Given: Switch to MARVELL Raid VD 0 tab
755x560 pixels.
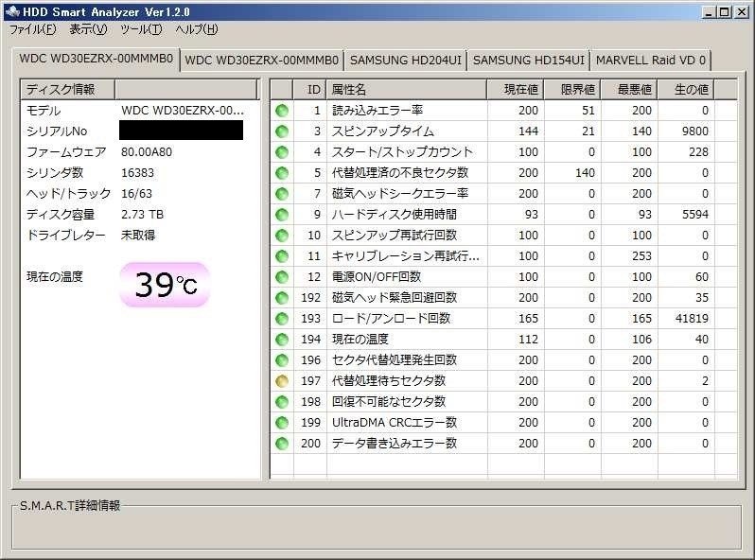Looking at the screenshot, I should (x=651, y=61).
